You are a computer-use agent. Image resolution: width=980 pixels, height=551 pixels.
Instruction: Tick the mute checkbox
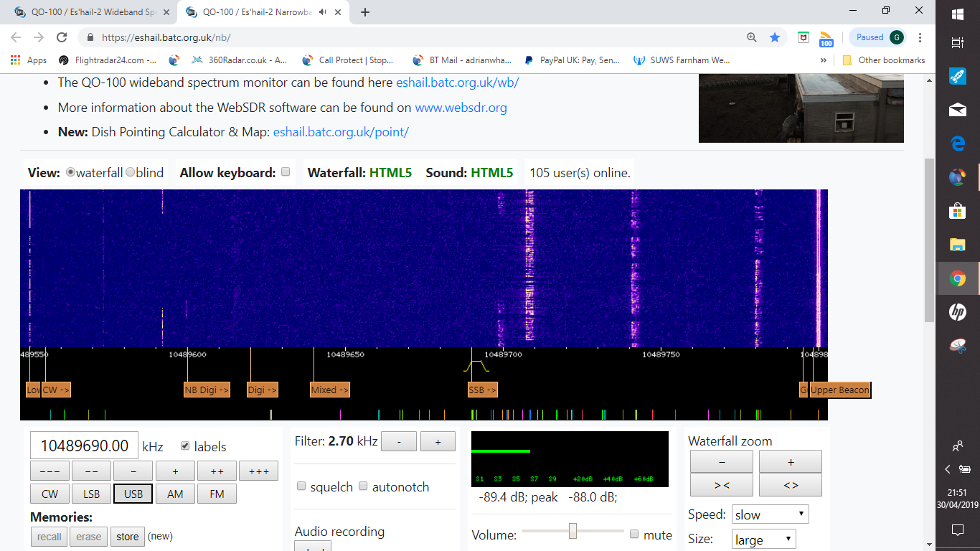[x=634, y=534]
